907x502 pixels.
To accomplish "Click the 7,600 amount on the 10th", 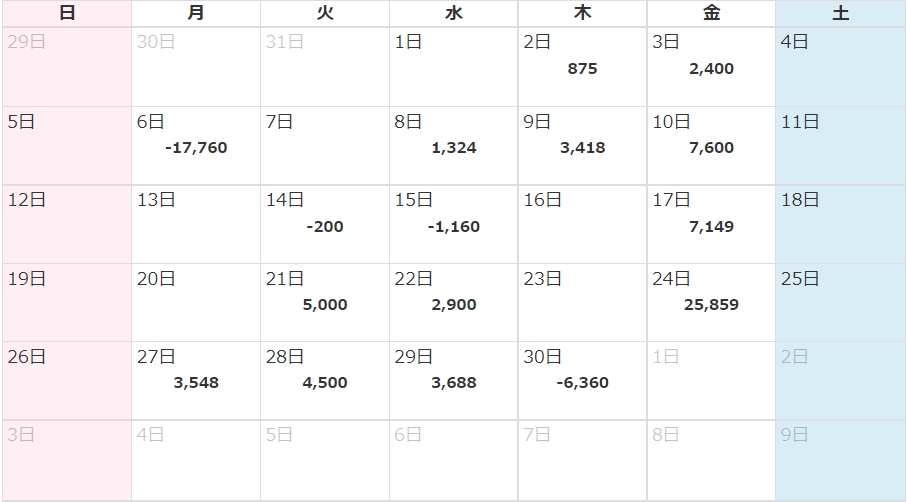I will click(711, 148).
